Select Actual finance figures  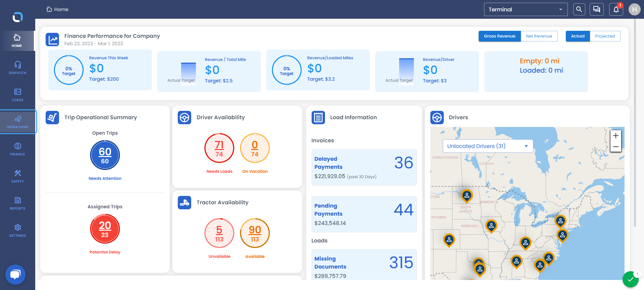[x=578, y=36]
